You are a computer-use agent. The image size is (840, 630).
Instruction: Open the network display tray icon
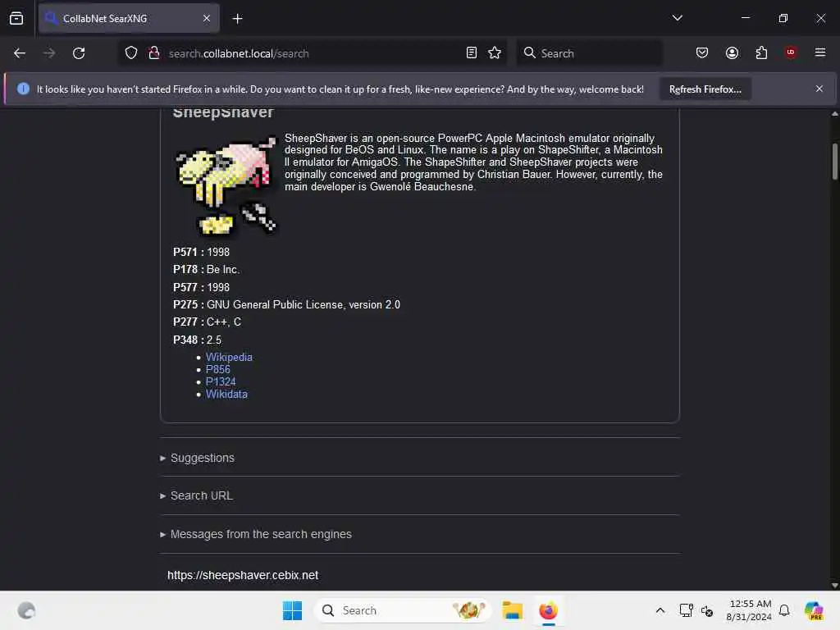point(686,610)
